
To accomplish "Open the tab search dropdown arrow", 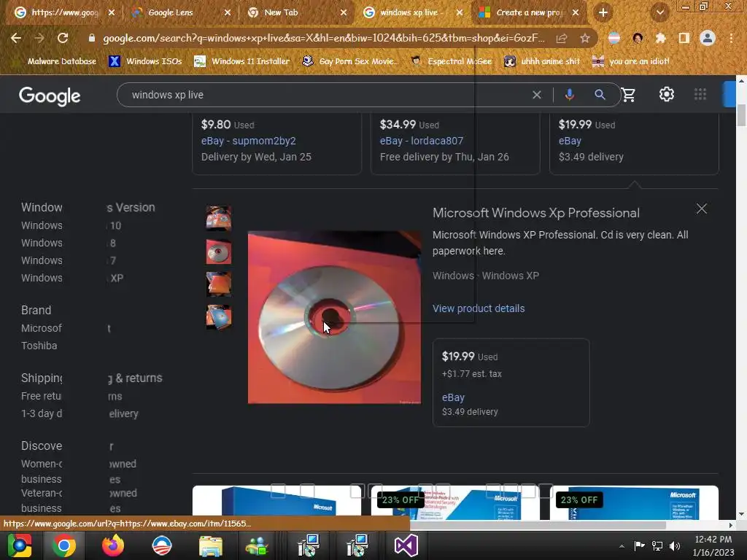I will pyautogui.click(x=659, y=12).
